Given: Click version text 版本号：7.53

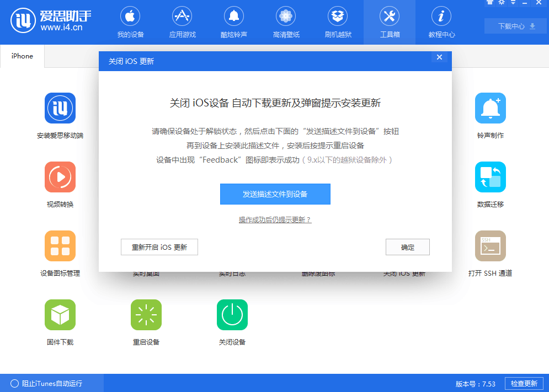Looking at the screenshot, I should tap(476, 384).
